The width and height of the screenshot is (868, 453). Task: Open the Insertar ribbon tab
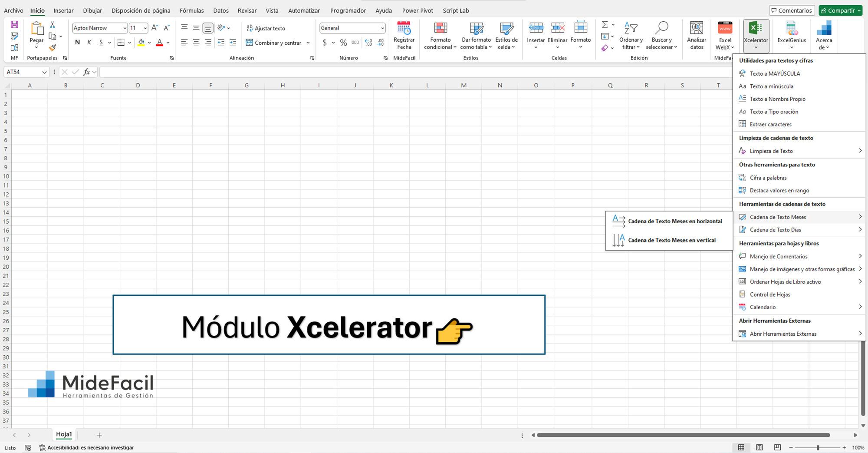tap(63, 10)
